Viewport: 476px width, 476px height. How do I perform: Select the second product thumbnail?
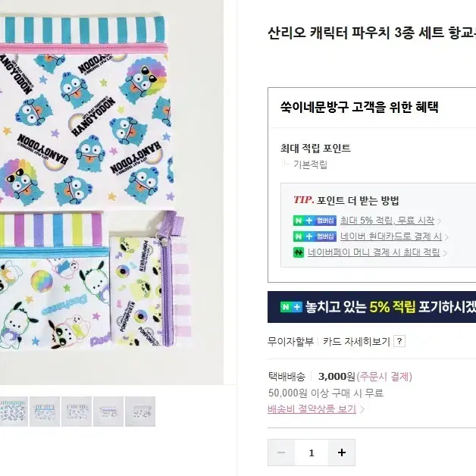point(45,412)
